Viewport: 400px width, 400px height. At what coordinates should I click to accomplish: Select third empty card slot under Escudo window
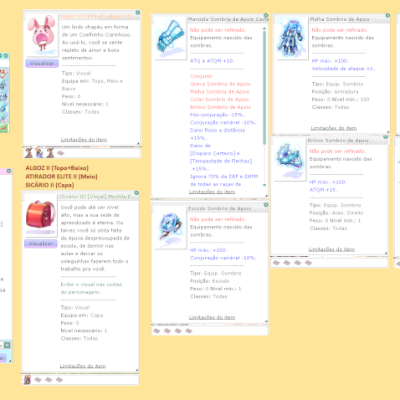coord(178,331)
